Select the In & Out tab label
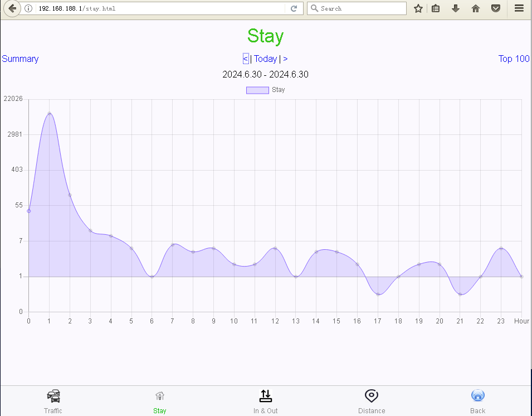 (x=266, y=410)
